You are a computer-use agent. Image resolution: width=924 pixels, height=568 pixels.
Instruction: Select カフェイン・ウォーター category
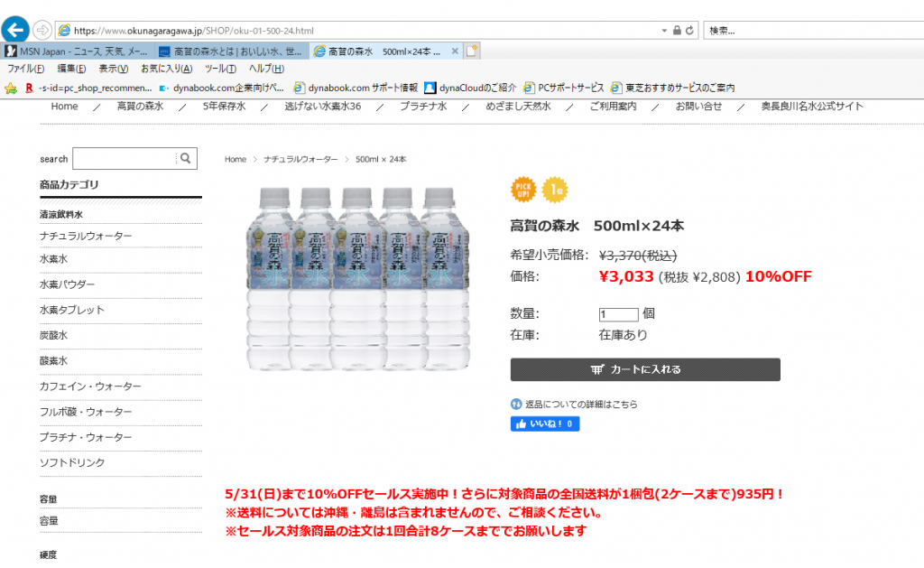[90, 386]
